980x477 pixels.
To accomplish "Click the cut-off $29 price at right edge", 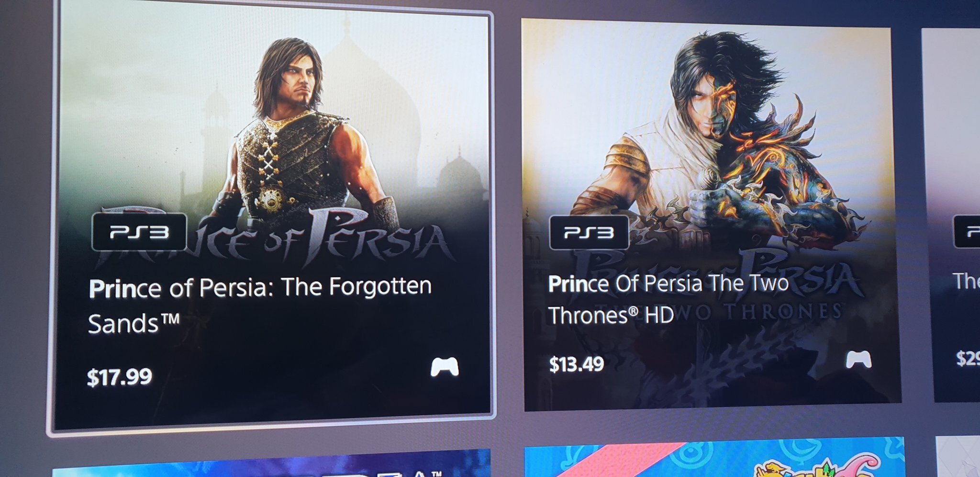I will [968, 358].
